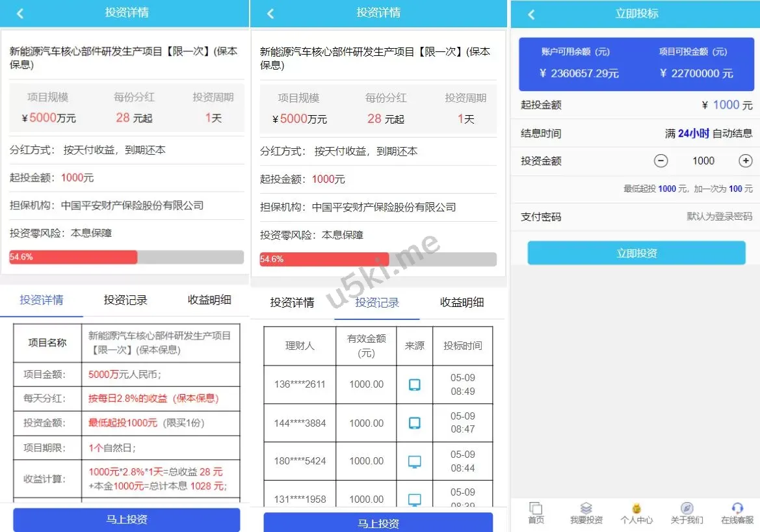Tap the 关于我们 compass icon
The height and width of the screenshot is (532, 760).
[687, 509]
